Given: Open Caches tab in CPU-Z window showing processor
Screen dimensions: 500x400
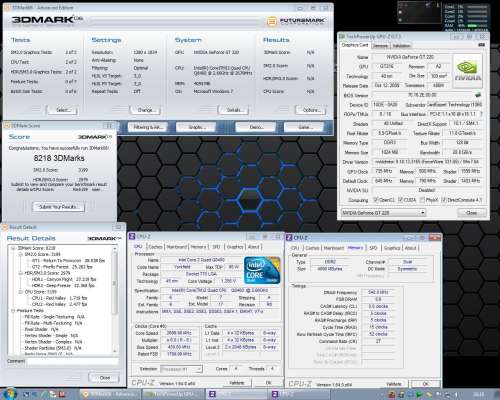Looking at the screenshot, I should (x=155, y=247).
